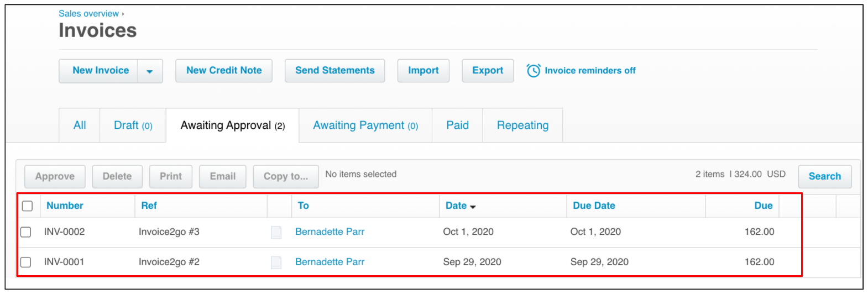Tick the checkbox for INV-0001
This screenshot has width=868, height=294.
pos(26,262)
